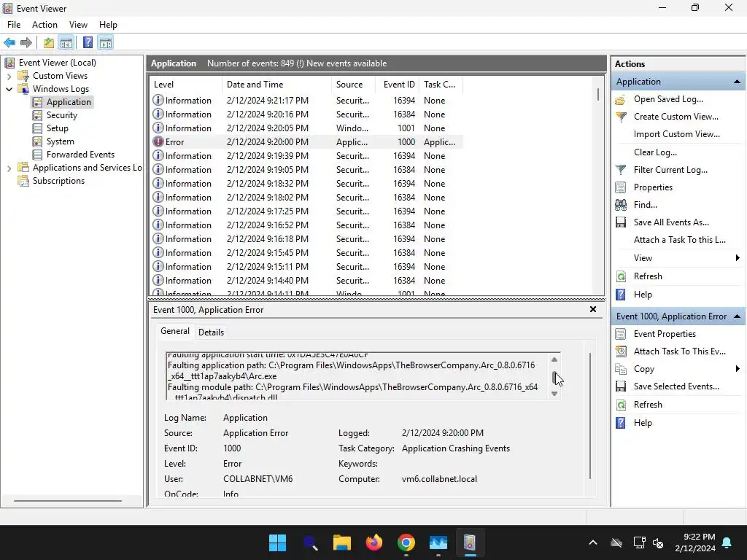
Task: Open Windows Start menu on taskbar
Action: [x=277, y=542]
